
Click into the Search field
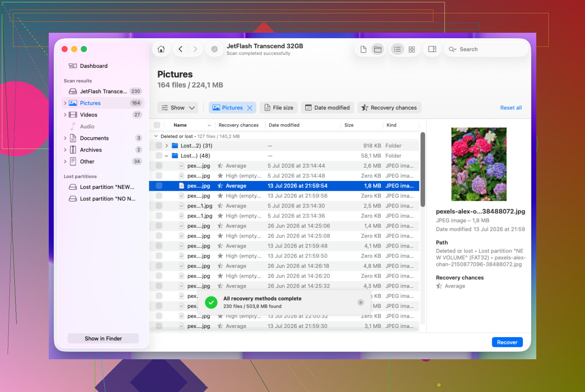(486, 49)
